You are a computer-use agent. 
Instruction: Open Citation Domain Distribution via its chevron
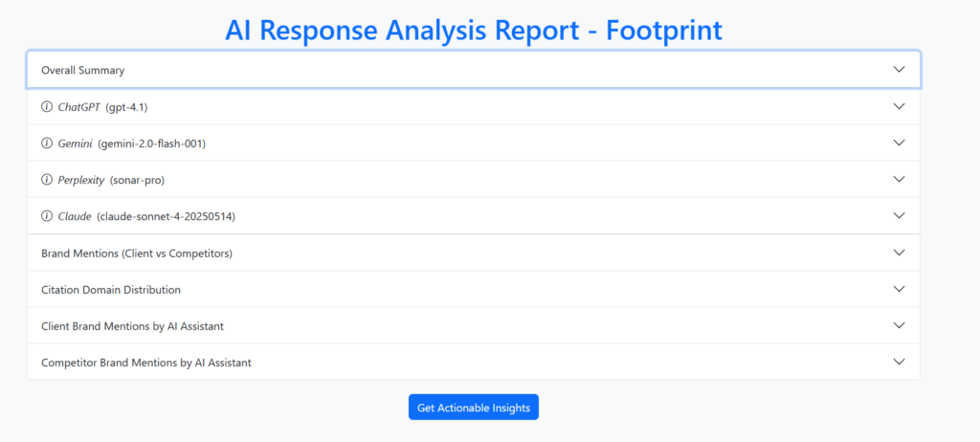(x=899, y=289)
